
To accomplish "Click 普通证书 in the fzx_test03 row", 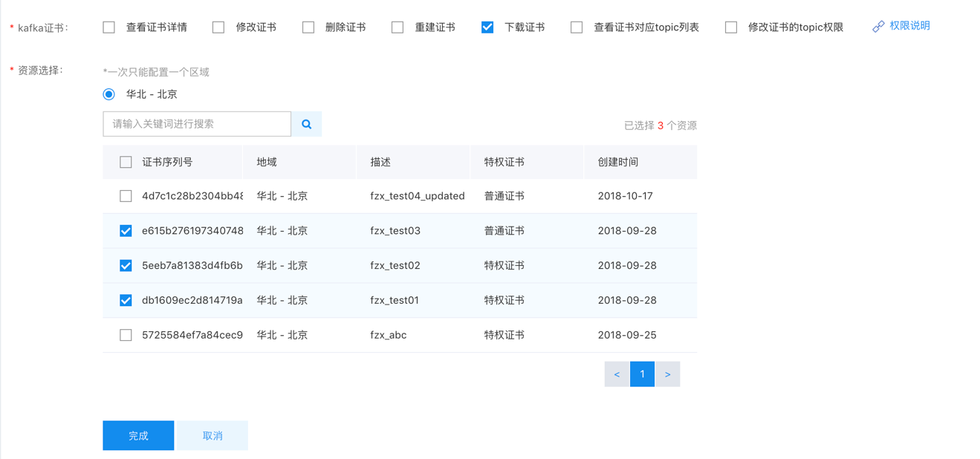I will pyautogui.click(x=504, y=231).
